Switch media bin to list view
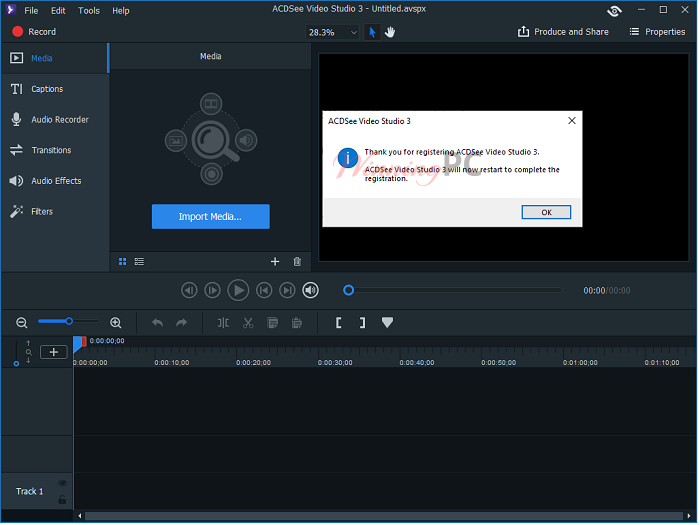Image resolution: width=700 pixels, height=525 pixels. tap(139, 262)
